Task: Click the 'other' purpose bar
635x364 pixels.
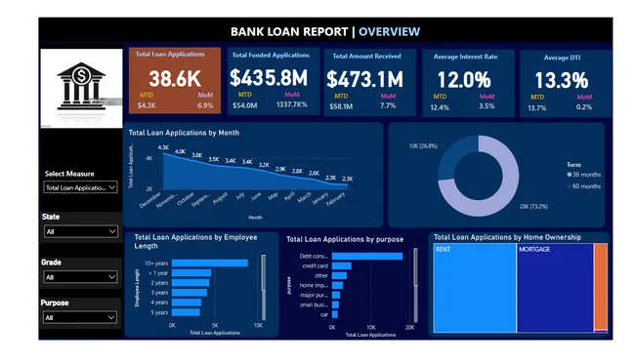Action: pos(339,275)
